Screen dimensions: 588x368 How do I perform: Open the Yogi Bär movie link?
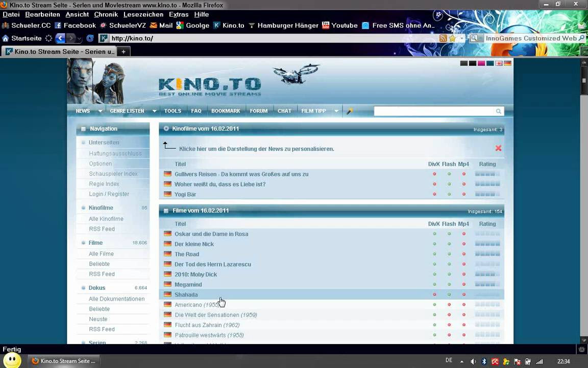(185, 195)
